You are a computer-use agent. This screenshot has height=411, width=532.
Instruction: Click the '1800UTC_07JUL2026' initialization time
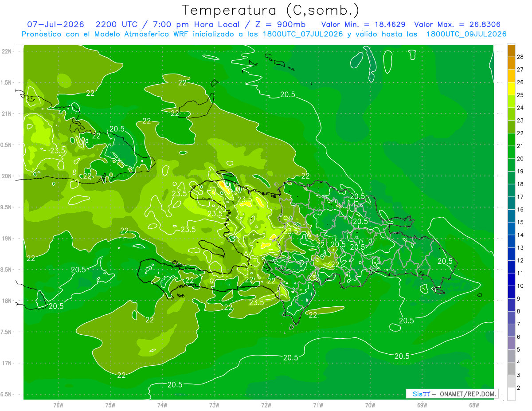point(302,34)
